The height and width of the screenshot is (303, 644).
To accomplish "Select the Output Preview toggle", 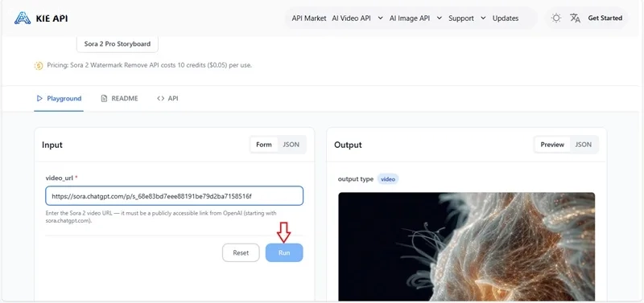I will [x=552, y=145].
